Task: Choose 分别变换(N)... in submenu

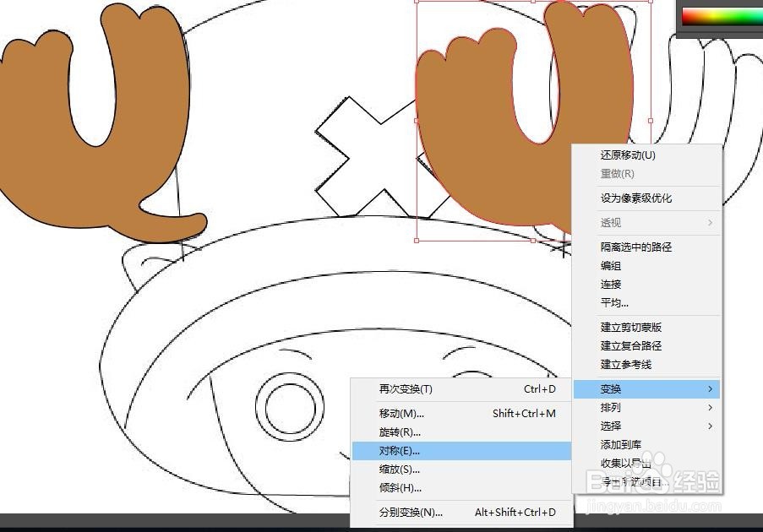Action: (x=461, y=512)
